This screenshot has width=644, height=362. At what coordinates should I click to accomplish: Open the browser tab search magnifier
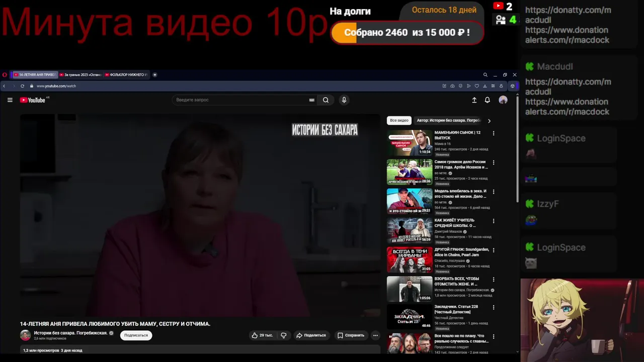[x=485, y=75]
